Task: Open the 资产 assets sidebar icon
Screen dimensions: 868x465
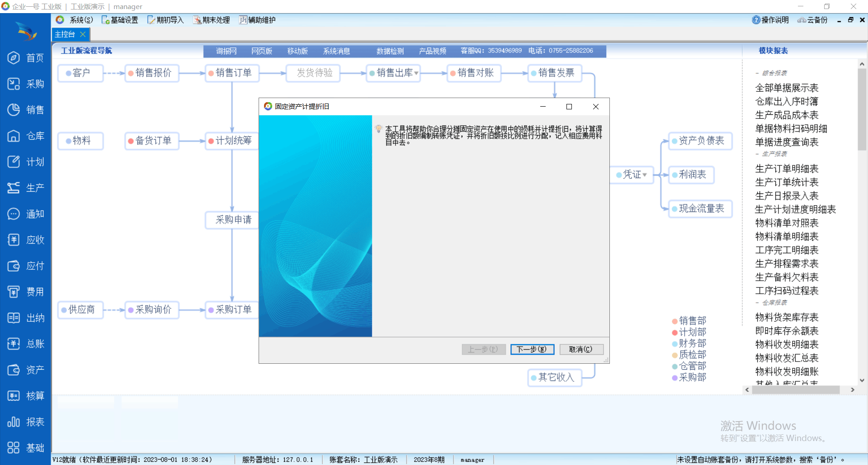Action: pos(14,370)
